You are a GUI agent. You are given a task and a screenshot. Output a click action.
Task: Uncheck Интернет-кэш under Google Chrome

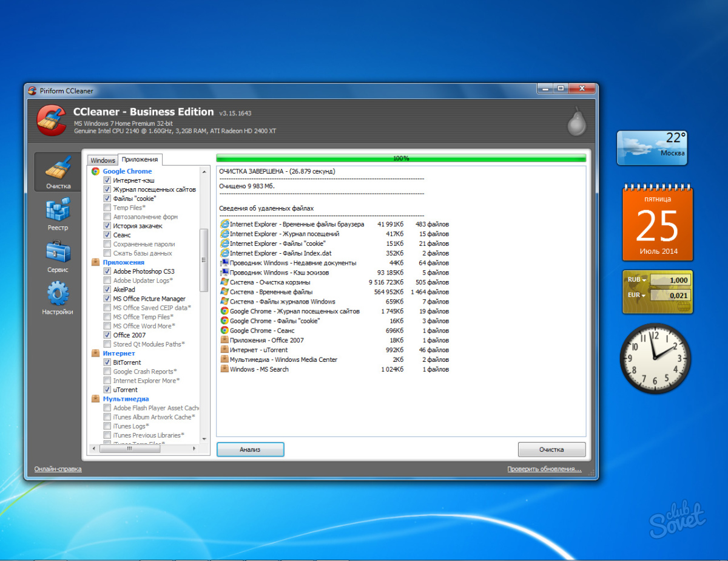[x=107, y=180]
